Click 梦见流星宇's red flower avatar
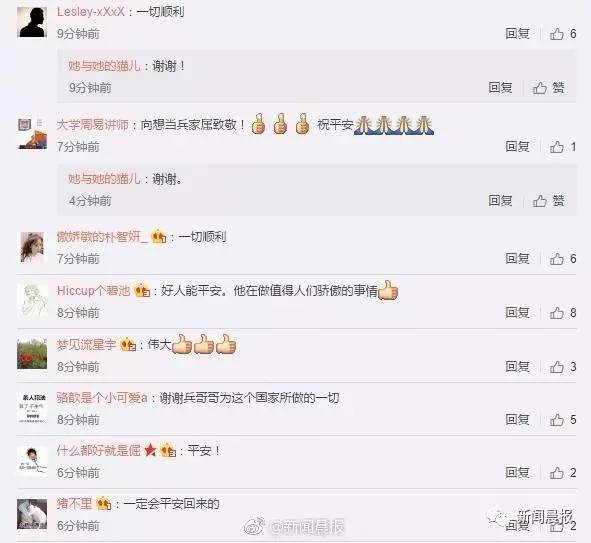This screenshot has width=591, height=543. pos(32,354)
